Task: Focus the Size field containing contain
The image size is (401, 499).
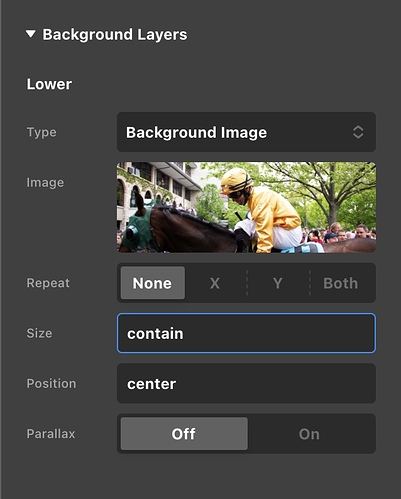Action: [x=246, y=333]
